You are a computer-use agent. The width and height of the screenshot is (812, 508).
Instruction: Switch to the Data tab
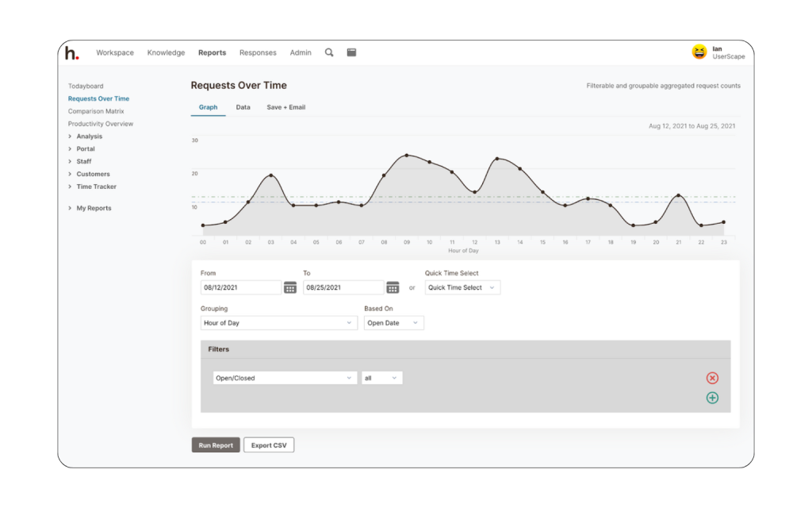point(243,107)
